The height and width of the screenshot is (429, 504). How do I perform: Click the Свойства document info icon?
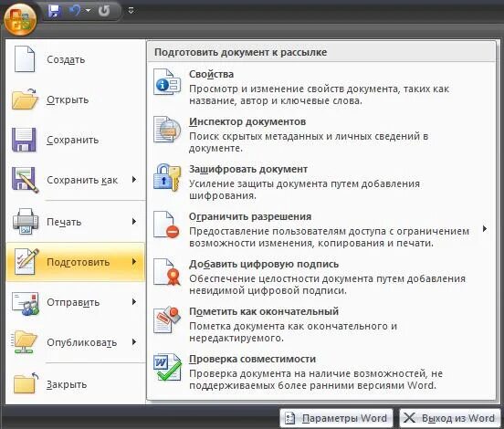pyautogui.click(x=167, y=82)
